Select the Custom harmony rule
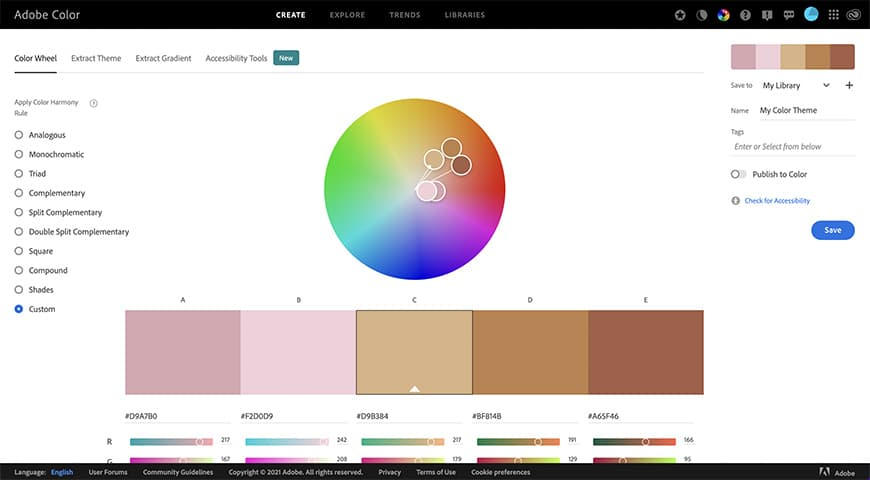This screenshot has height=480, width=870. [35, 309]
